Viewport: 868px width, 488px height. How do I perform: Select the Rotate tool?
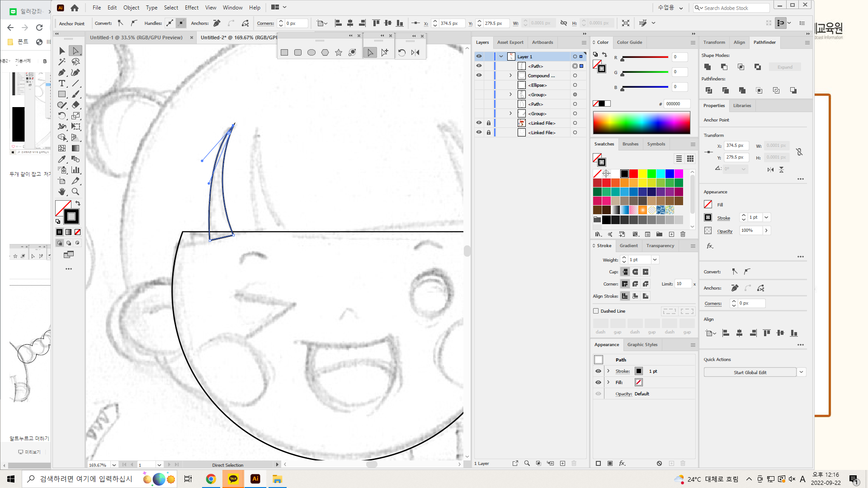pos(62,116)
